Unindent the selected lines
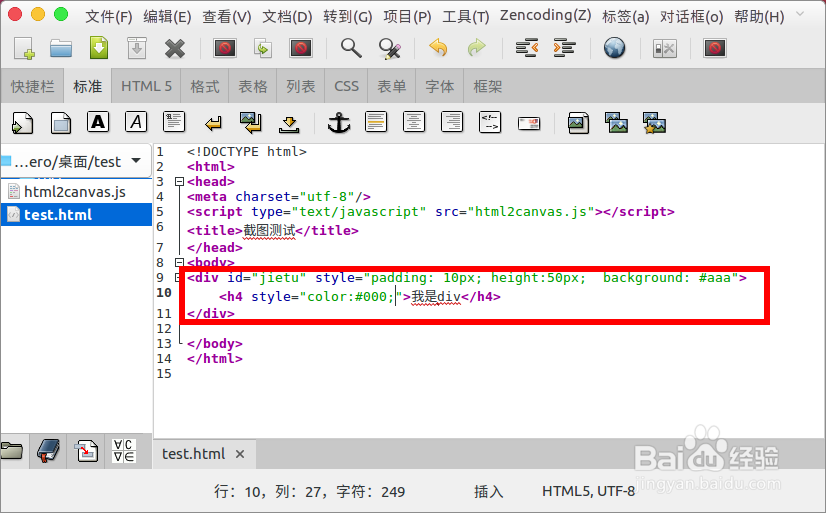826x513 pixels. point(526,48)
